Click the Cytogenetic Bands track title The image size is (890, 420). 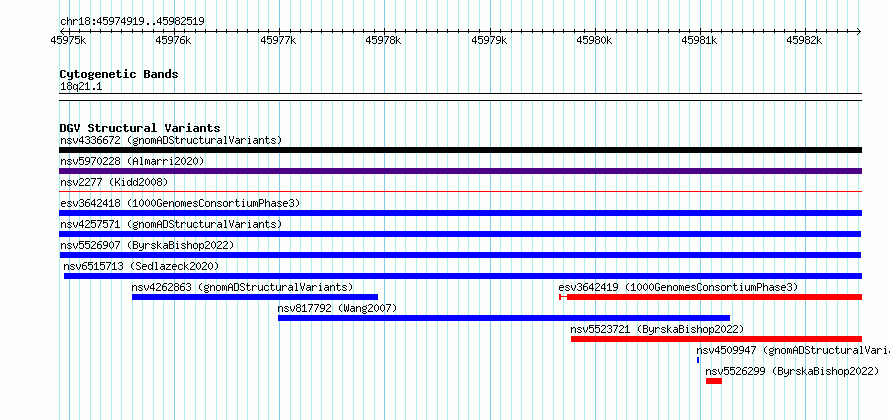pos(119,74)
